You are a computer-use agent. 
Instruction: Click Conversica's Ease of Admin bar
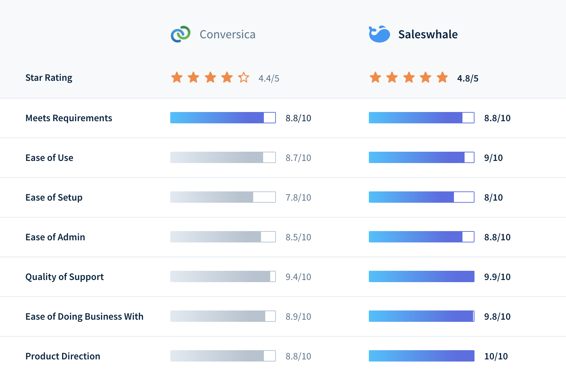pyautogui.click(x=223, y=237)
